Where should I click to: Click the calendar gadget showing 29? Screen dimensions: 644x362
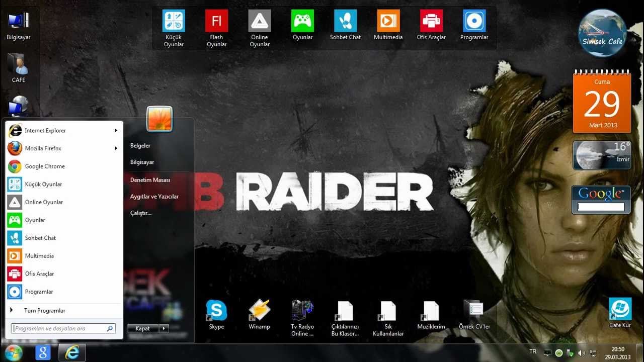[602, 103]
